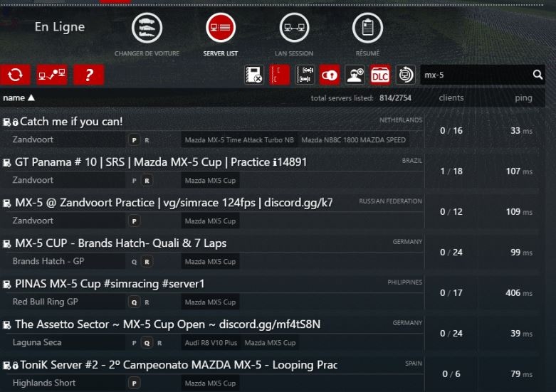Open the LAN Session tab icon
The height and width of the screenshot is (392, 556).
[x=294, y=28]
